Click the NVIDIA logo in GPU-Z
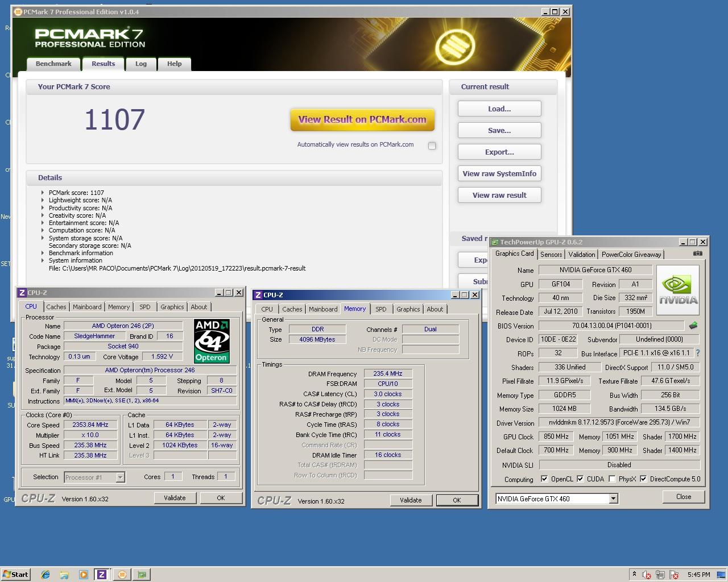This screenshot has width=728, height=582. tap(678, 290)
